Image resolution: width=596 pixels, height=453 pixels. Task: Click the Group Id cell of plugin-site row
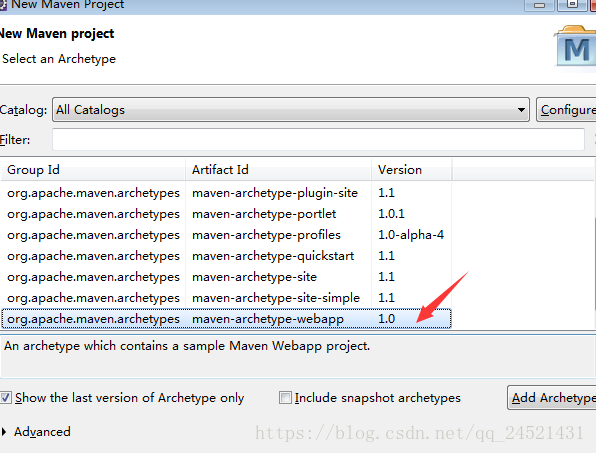point(93,193)
